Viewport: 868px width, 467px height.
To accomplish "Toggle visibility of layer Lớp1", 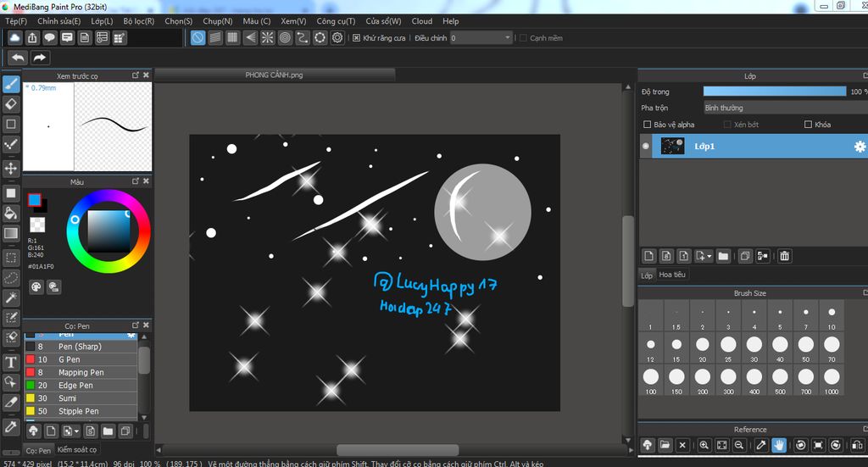I will click(x=645, y=146).
